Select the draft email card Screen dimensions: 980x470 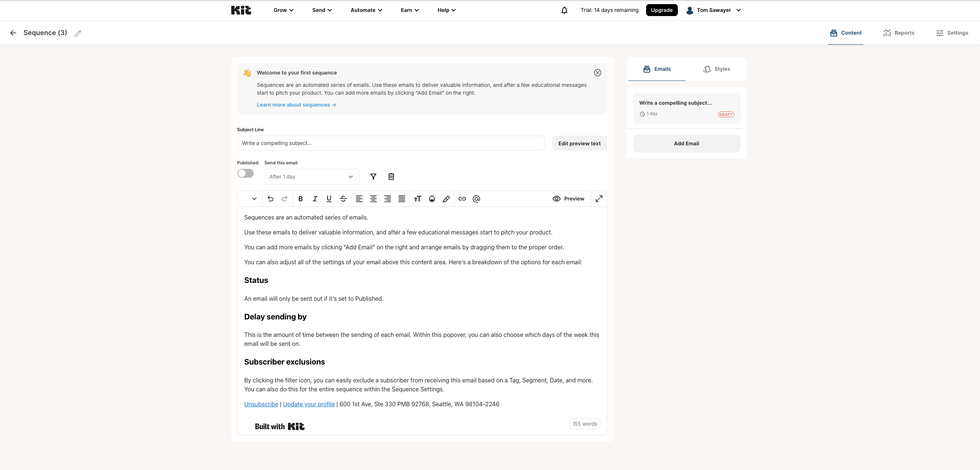pos(686,108)
